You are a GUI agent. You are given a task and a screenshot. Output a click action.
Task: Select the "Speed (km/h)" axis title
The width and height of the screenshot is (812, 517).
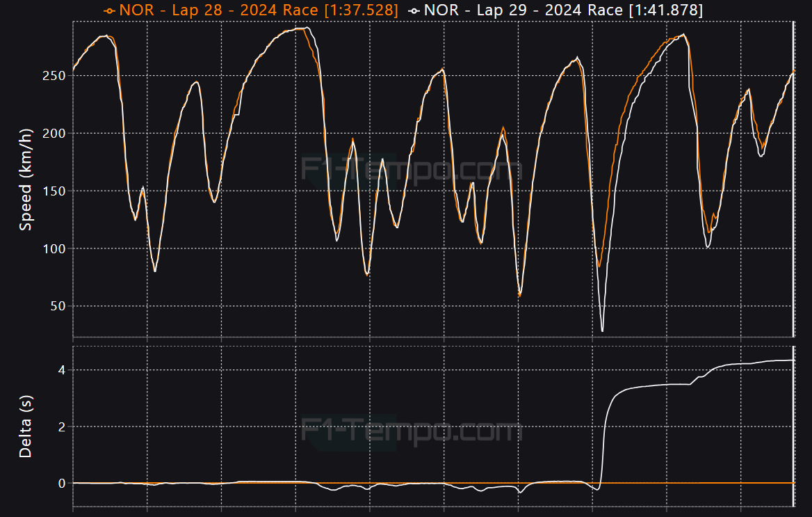point(26,180)
